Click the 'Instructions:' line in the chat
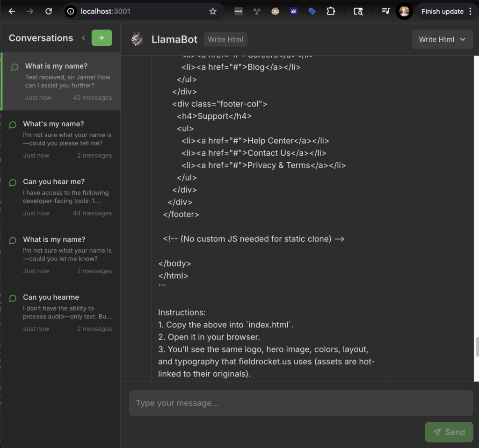The width and height of the screenshot is (479, 448). pyautogui.click(x=182, y=312)
